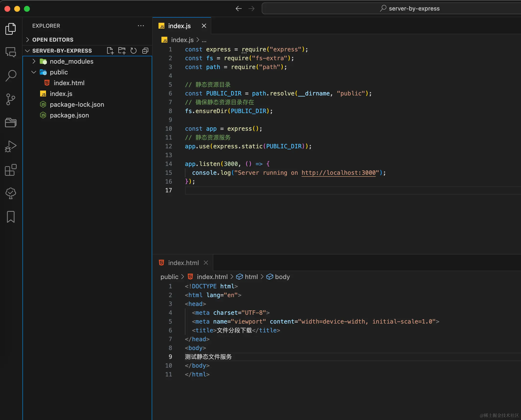Viewport: 521px width, 420px height.
Task: Click the red macOS close window button
Action: [7, 9]
